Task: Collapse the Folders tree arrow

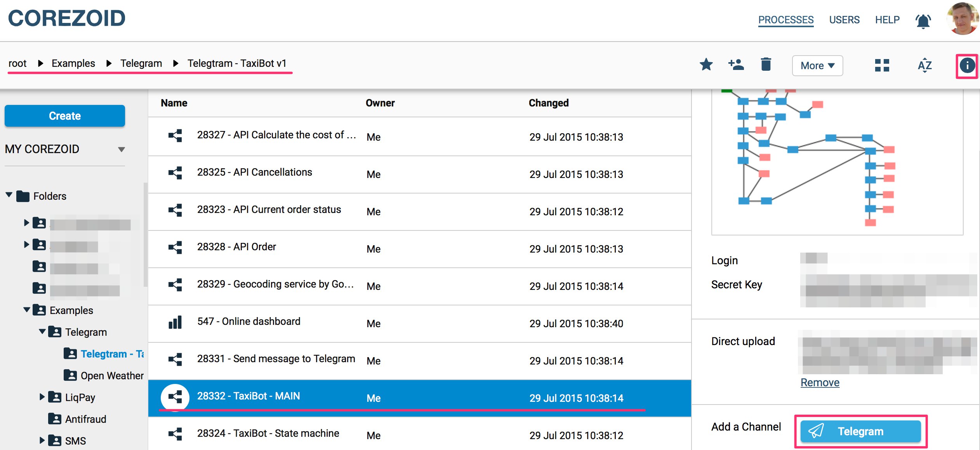Action: 9,195
